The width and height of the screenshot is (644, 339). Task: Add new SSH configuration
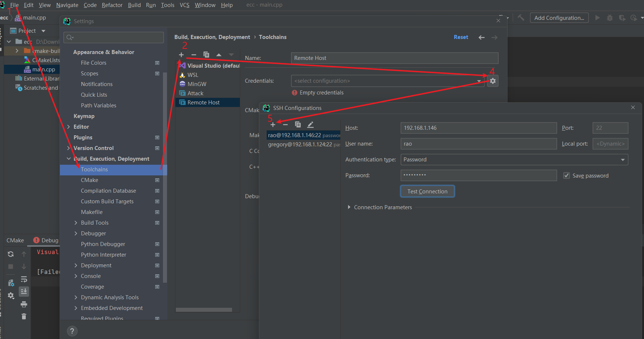[273, 125]
